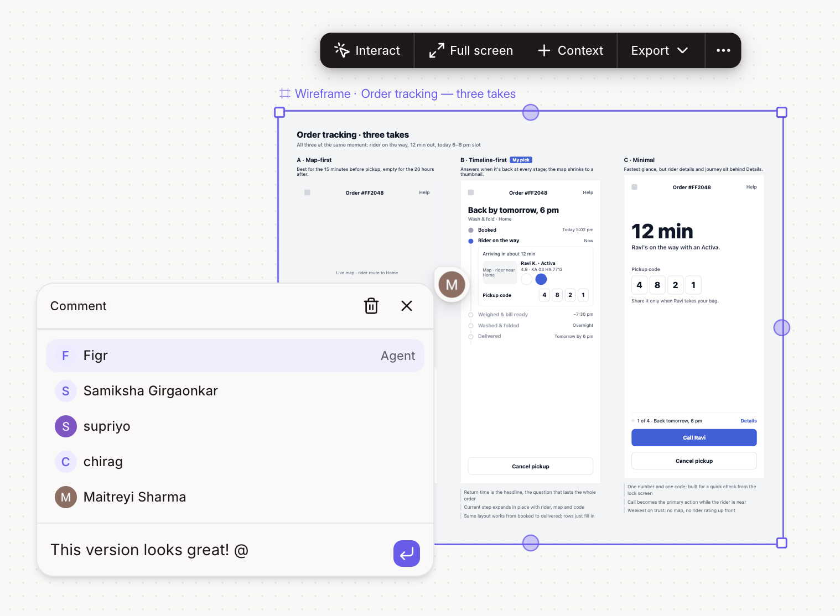840x616 pixels.
Task: Click the blue round button in rider card
Action: [x=541, y=279]
